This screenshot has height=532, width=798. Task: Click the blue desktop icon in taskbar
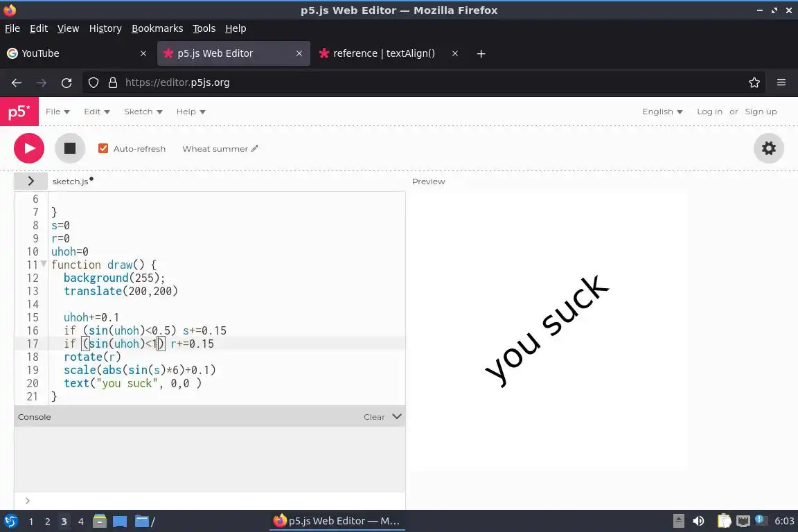point(120,522)
